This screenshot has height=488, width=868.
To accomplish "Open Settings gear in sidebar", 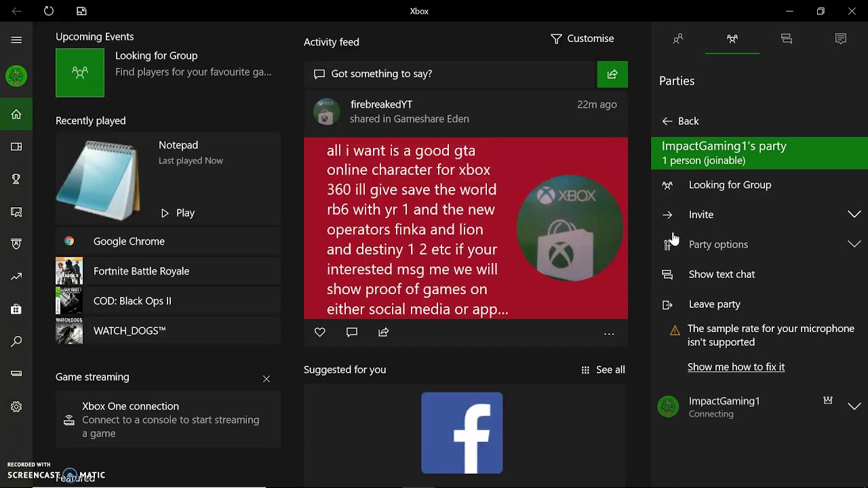I will click(16, 407).
